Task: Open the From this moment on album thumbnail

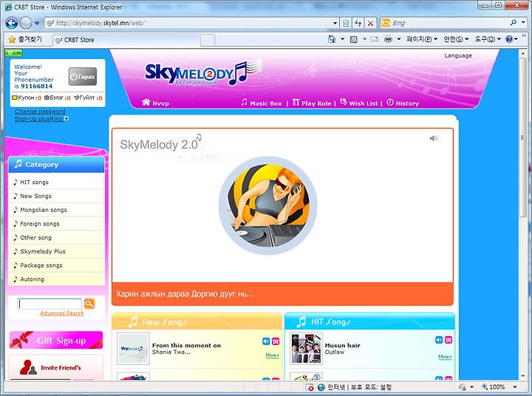Action: tap(133, 349)
